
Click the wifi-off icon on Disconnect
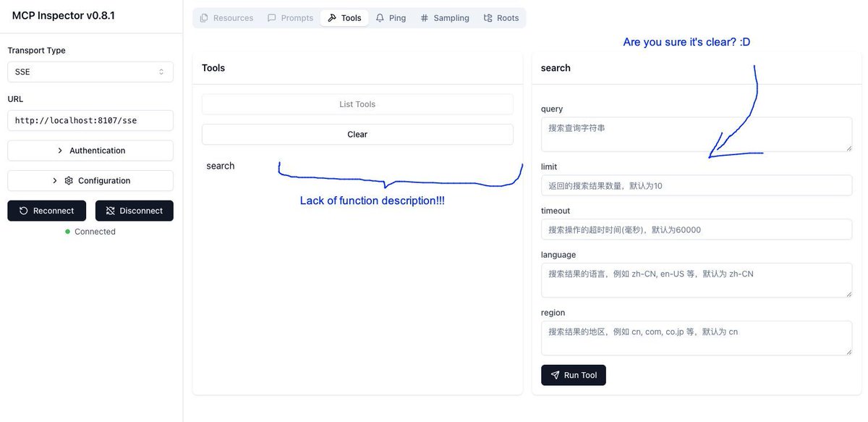111,211
